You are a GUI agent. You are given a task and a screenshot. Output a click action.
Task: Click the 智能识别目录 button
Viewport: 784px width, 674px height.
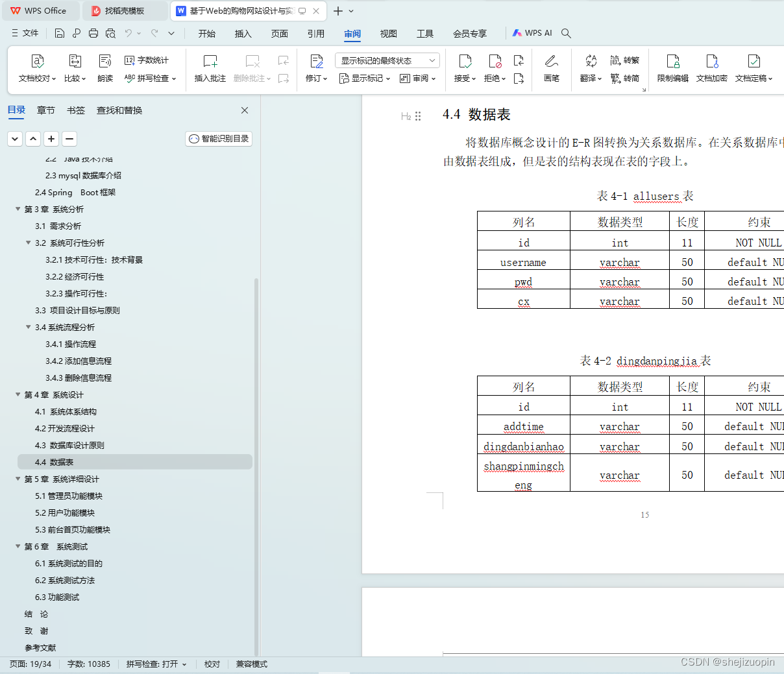click(x=219, y=138)
